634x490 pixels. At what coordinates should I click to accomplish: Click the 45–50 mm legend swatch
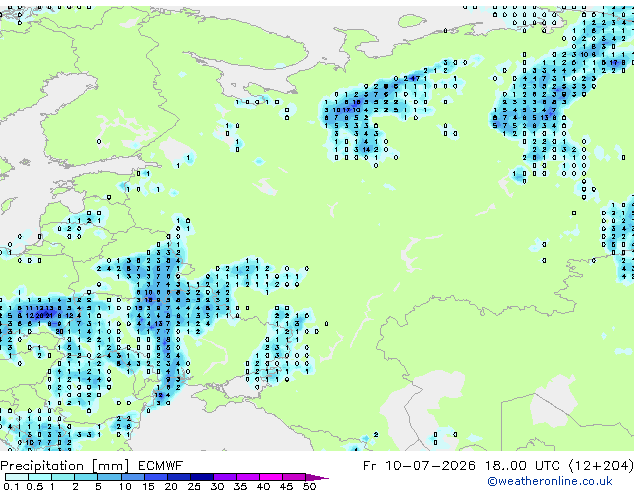coord(294,477)
